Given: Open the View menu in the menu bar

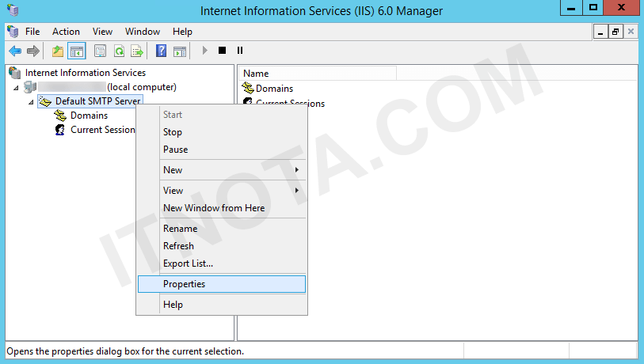Looking at the screenshot, I should 102,32.
